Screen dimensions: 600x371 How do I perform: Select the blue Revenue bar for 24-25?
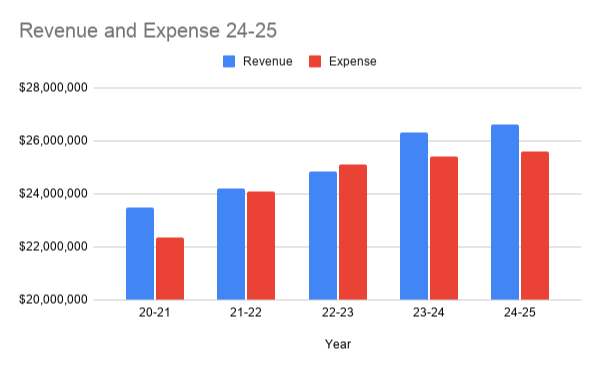505,212
